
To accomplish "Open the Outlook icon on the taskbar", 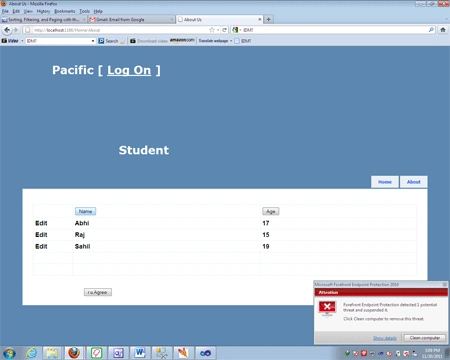I will pyautogui.click(x=118, y=353).
